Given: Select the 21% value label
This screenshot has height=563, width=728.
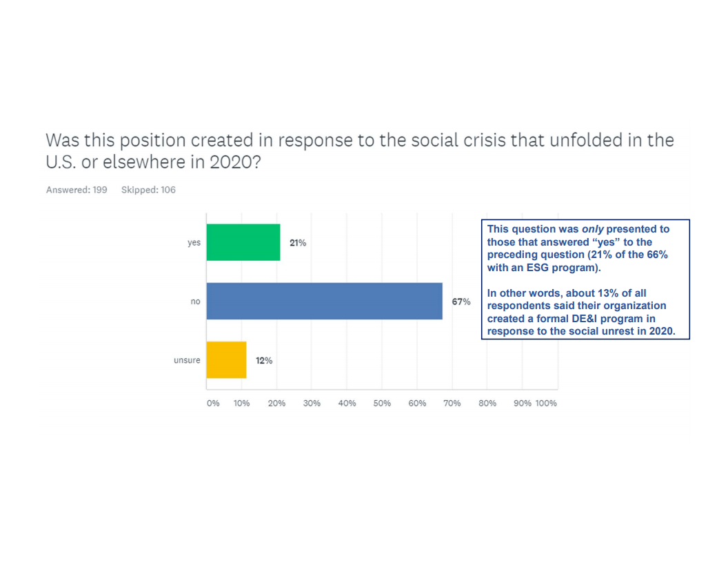Looking at the screenshot, I should (x=298, y=243).
